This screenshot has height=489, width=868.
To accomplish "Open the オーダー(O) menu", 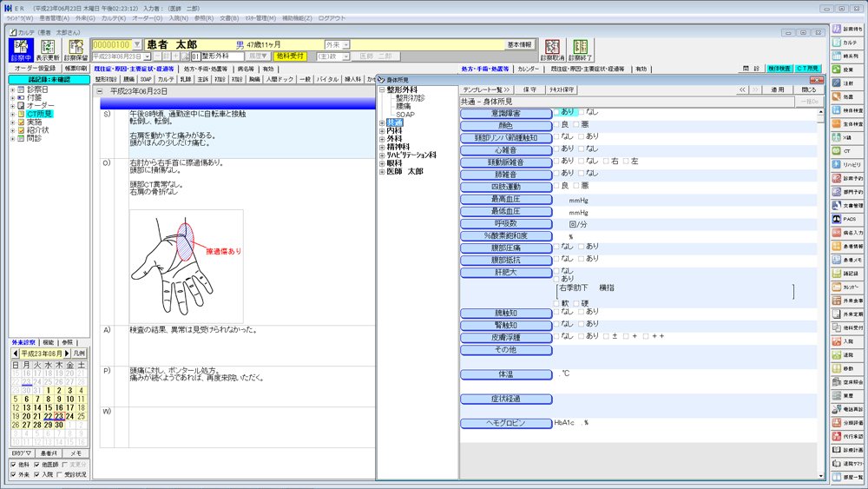I will coord(148,18).
